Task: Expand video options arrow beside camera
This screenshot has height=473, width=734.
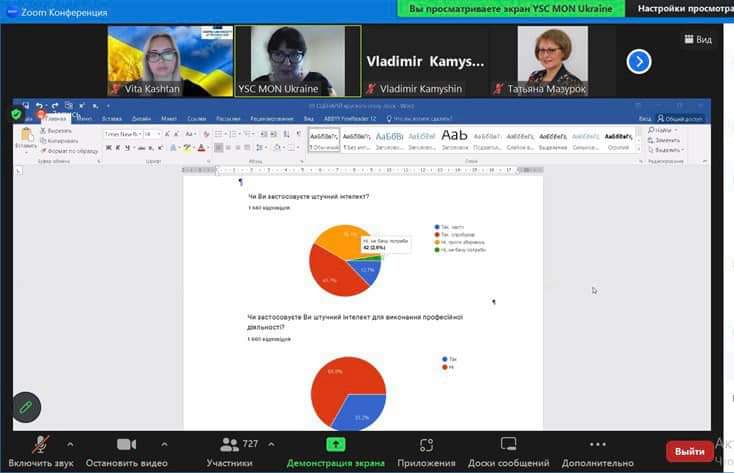Action: coord(164,443)
